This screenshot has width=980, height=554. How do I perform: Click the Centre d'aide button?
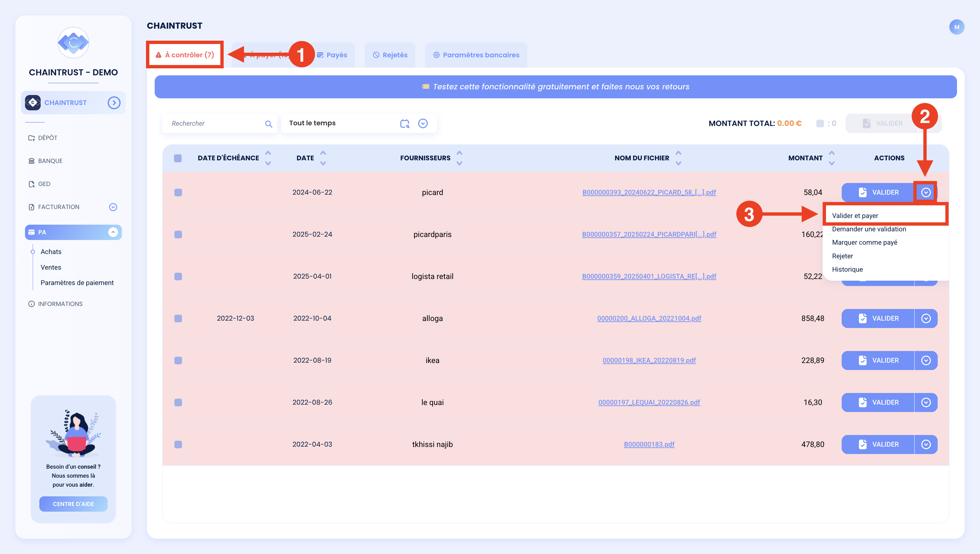73,504
